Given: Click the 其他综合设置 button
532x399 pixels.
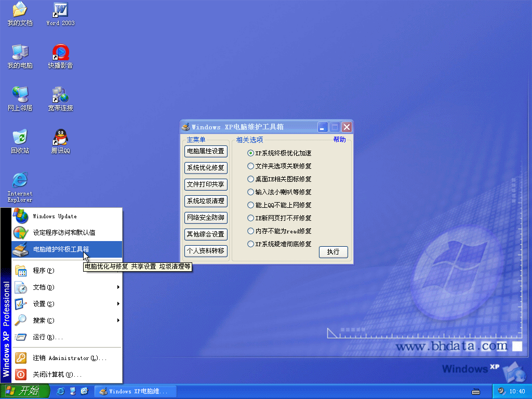Looking at the screenshot, I should [206, 234].
